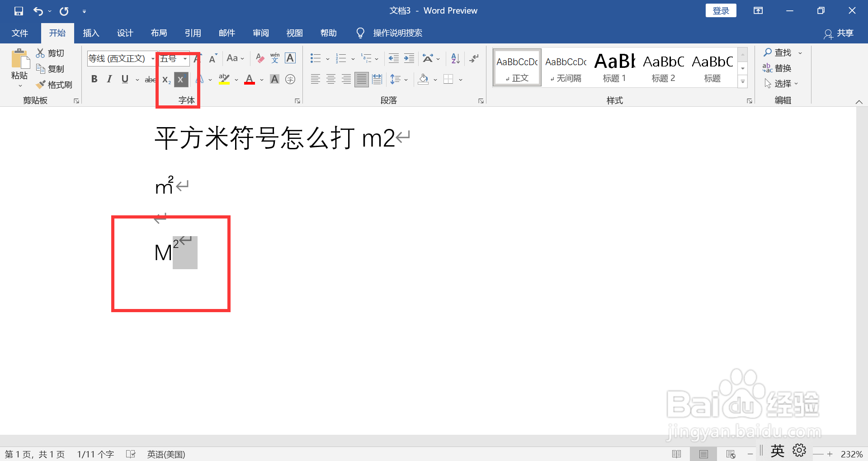The image size is (868, 461).
Task: Copy the selection
Action: pos(51,68)
